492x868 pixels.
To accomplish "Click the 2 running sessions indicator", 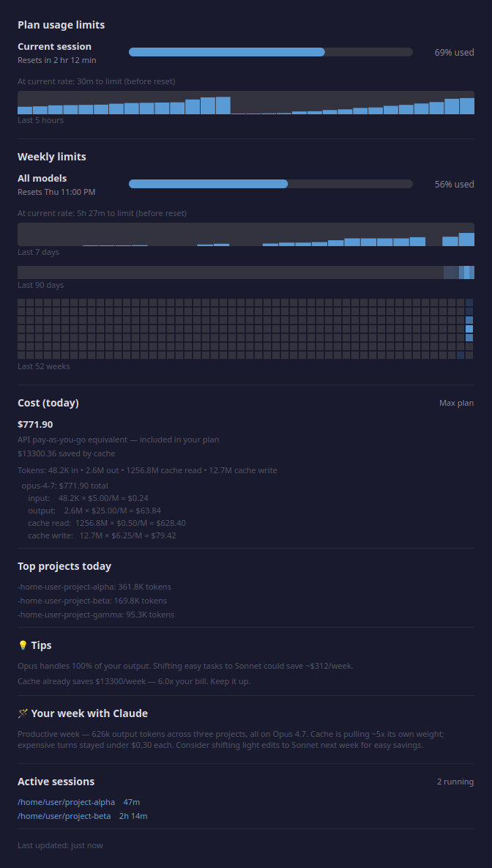I will [x=455, y=781].
